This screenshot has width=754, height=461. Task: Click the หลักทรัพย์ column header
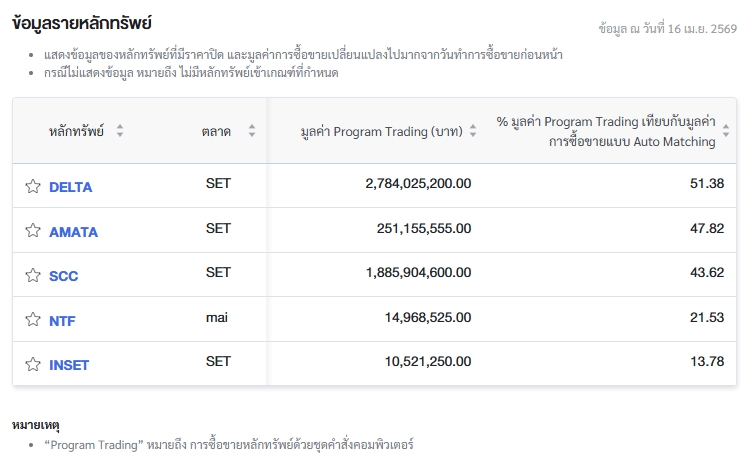pyautogui.click(x=76, y=131)
